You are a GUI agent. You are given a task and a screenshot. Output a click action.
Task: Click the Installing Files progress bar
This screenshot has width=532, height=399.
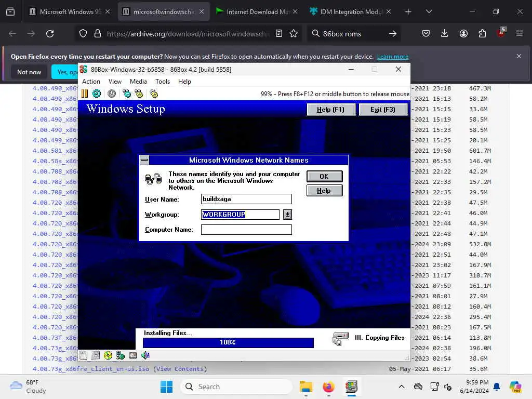(228, 342)
